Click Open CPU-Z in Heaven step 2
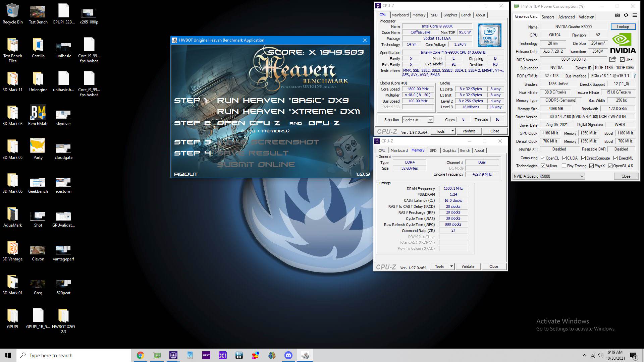The width and height of the screenshot is (644, 362). point(248,123)
